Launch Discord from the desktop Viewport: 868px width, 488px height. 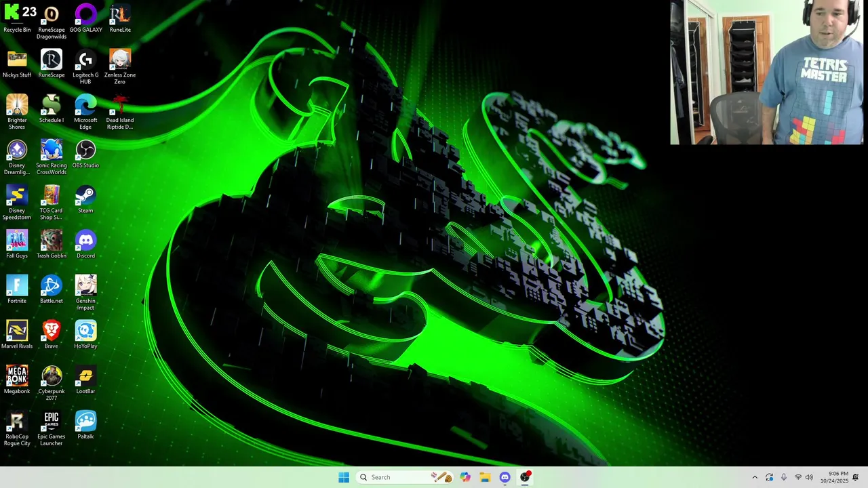(x=85, y=244)
